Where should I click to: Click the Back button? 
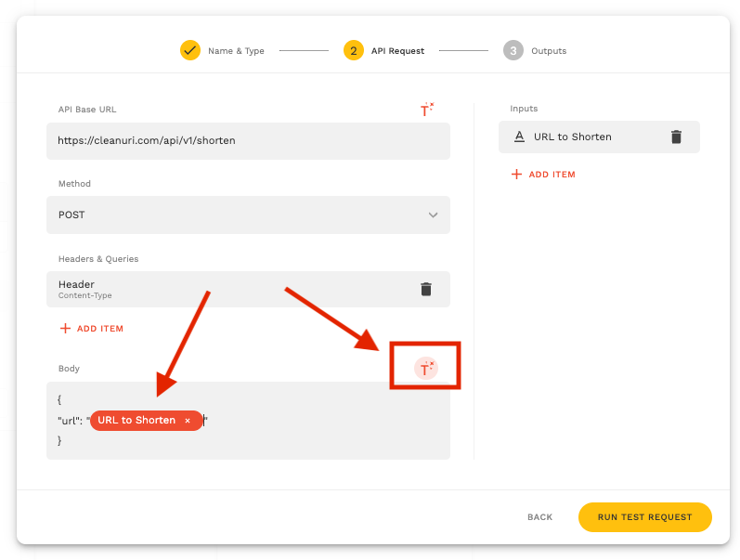539,517
